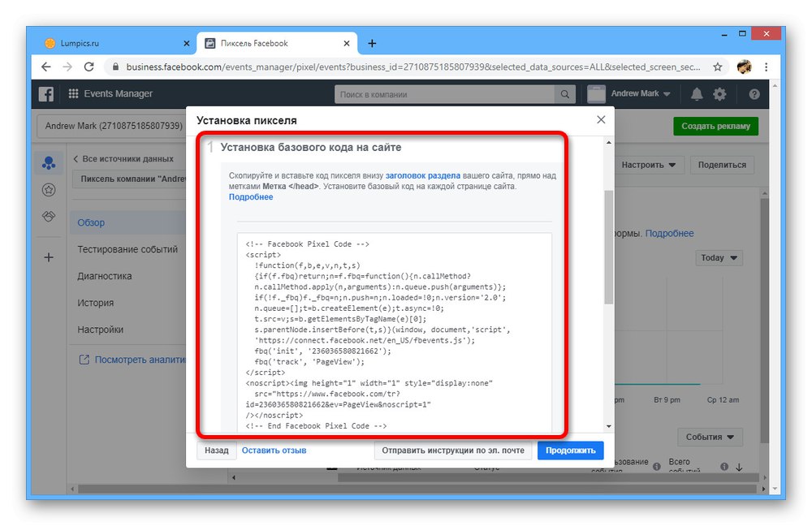This screenshot has height=526, width=812.
Task: Select the data sources icon in left sidebar
Action: point(49,163)
